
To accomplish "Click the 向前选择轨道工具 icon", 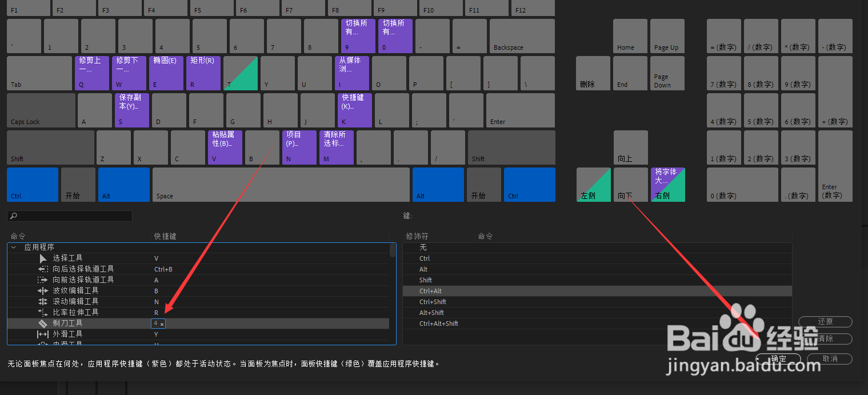I will [43, 280].
